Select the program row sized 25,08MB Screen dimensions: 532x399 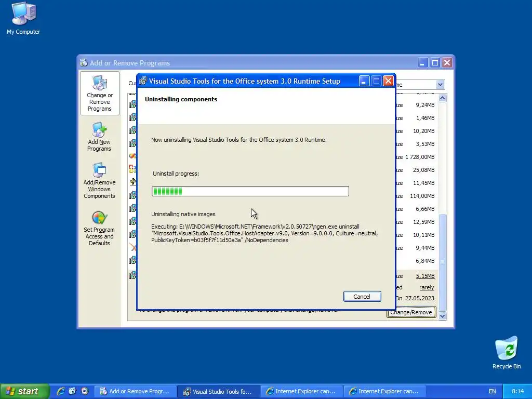pos(283,170)
